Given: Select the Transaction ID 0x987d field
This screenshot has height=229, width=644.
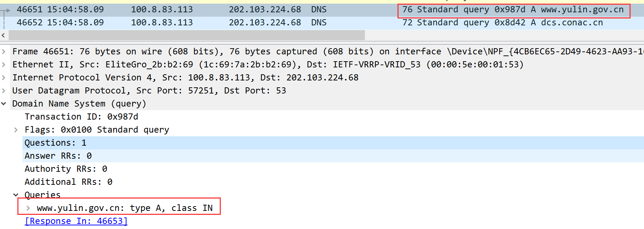Looking at the screenshot, I should tap(81, 117).
